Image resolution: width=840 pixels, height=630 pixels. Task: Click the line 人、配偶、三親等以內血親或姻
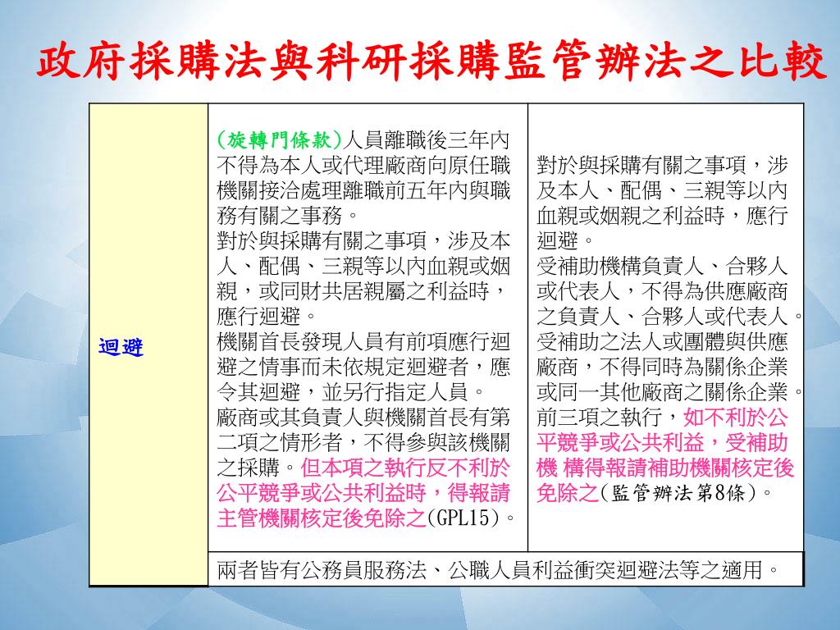(x=363, y=267)
